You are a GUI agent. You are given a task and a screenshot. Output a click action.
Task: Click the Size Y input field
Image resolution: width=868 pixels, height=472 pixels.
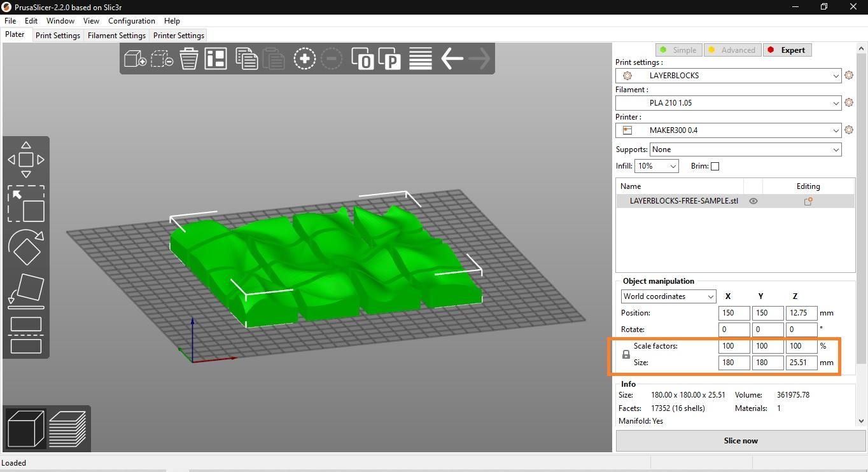coord(767,363)
